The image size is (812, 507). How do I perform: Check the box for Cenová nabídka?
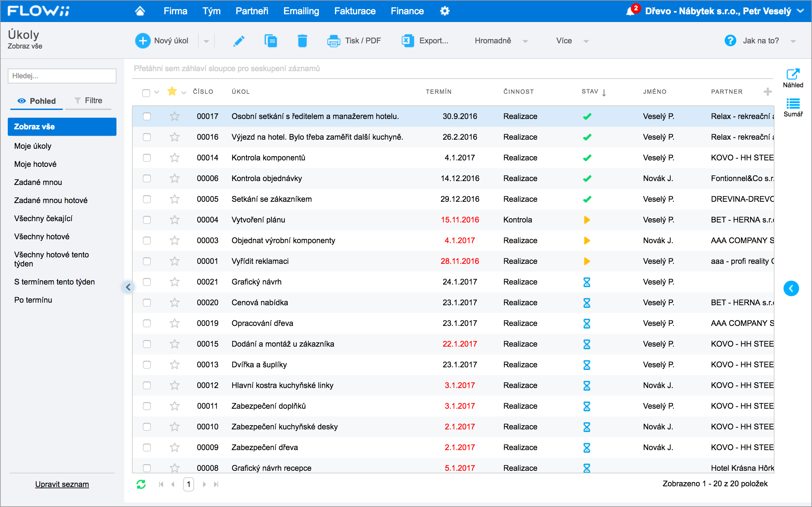[x=147, y=302]
